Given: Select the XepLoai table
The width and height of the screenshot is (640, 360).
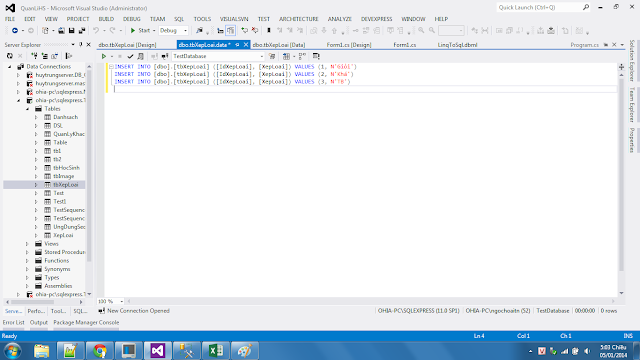Looking at the screenshot, I should point(63,236).
